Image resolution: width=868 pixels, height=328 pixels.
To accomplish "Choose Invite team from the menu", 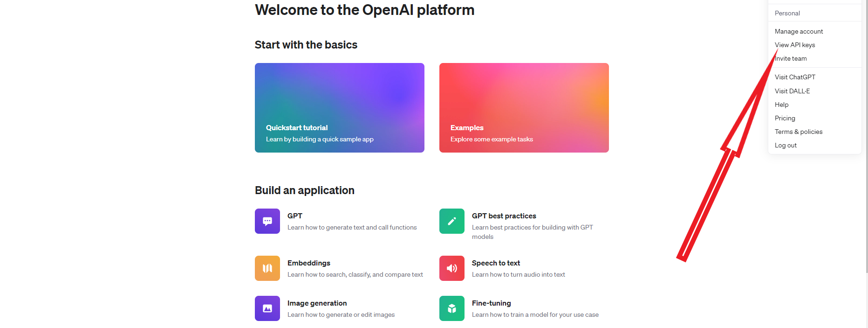I will click(791, 58).
